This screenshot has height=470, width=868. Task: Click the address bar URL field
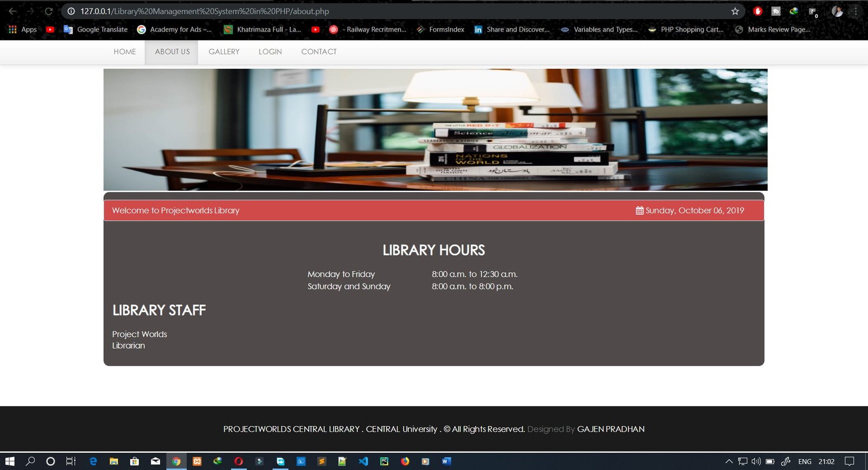(380, 11)
